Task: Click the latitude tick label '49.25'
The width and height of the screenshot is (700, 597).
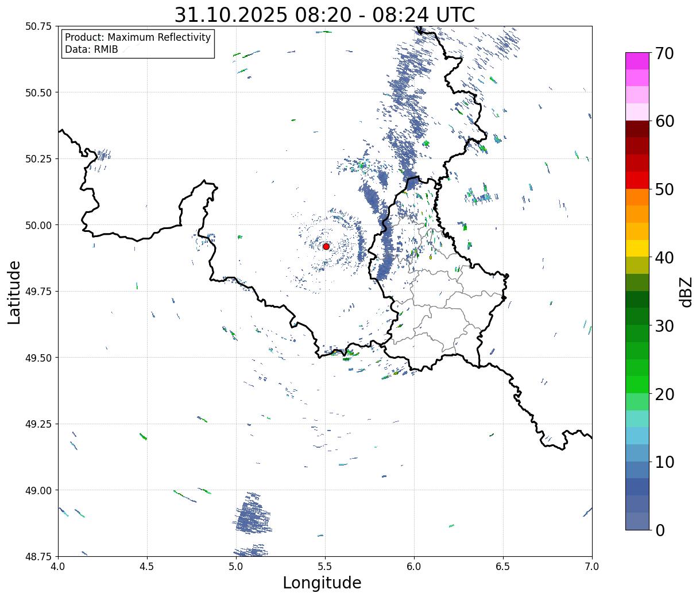Action: (x=38, y=424)
